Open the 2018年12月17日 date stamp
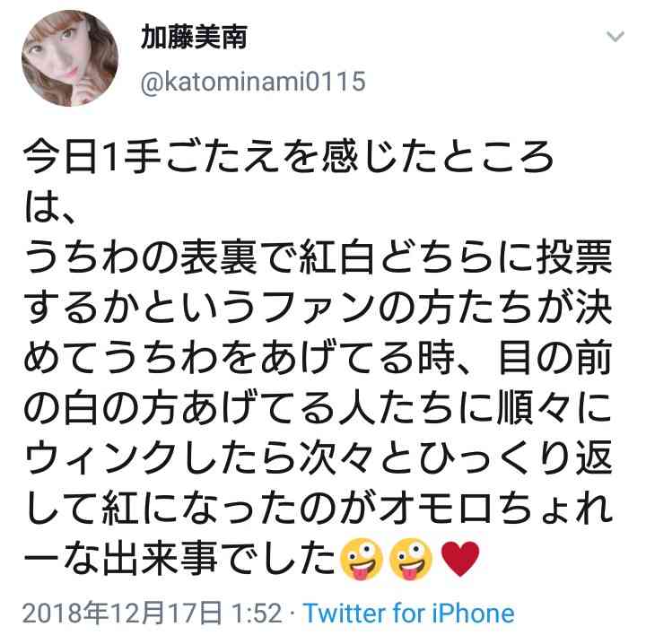This screenshot has height=644, width=646. pos(122,614)
